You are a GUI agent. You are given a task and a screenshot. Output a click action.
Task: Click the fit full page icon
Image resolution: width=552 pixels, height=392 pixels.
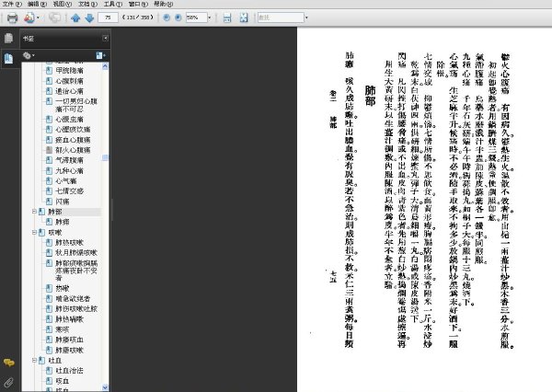(244, 17)
